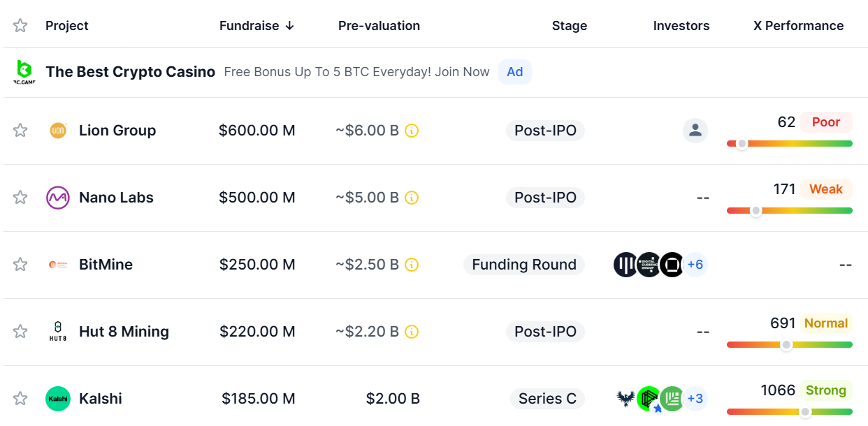This screenshot has height=426, width=868.
Task: Click Lion Group anonymous investor avatar
Action: 695,131
